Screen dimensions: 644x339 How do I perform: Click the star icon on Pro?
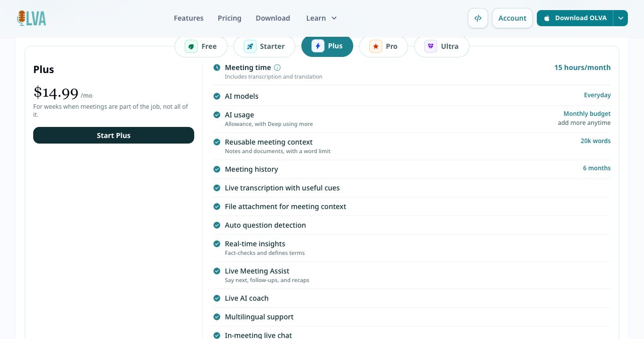pyautogui.click(x=375, y=46)
